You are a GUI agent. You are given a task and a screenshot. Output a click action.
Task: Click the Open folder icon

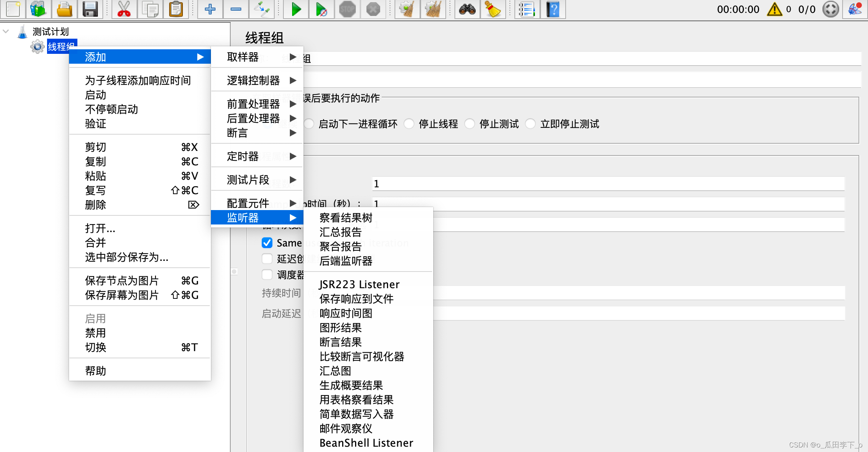[x=64, y=9]
